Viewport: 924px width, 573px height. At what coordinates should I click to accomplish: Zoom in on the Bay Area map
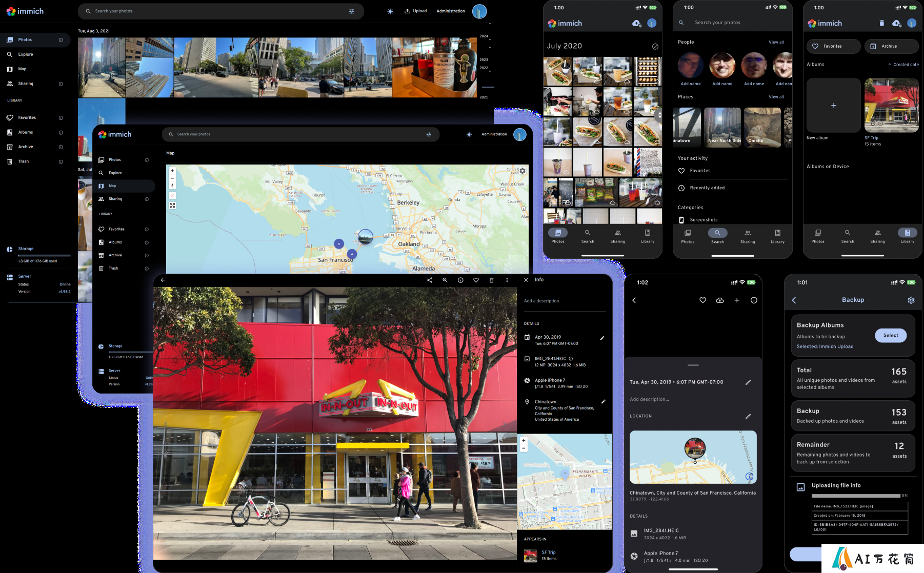coord(172,171)
